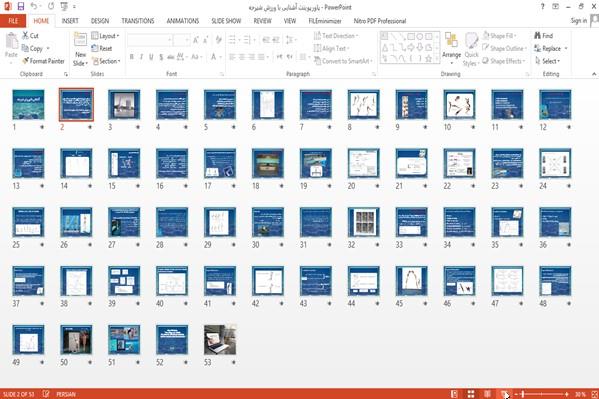Toggle Align Left paragraph alignment
The width and height of the screenshot is (599, 399).
tap(232, 57)
